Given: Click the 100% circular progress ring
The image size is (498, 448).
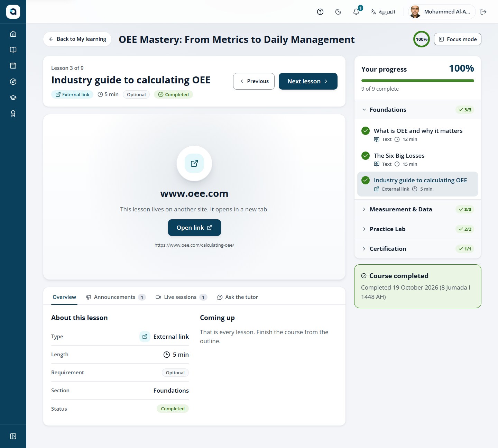Looking at the screenshot, I should tap(422, 39).
